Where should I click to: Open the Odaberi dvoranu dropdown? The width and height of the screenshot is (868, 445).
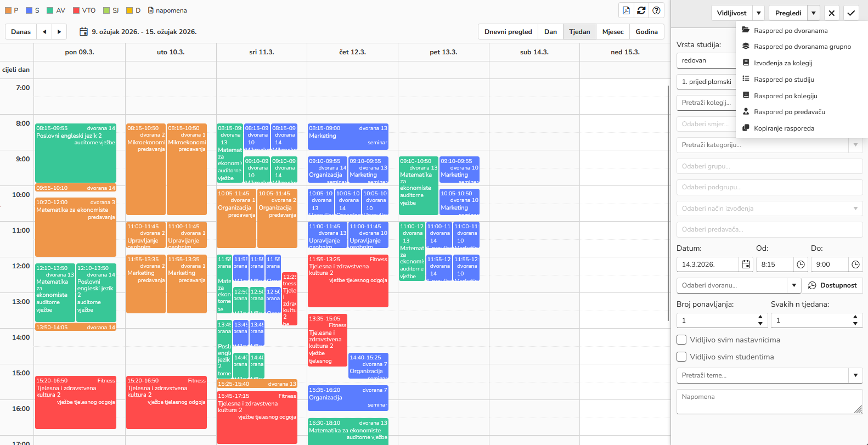(793, 285)
